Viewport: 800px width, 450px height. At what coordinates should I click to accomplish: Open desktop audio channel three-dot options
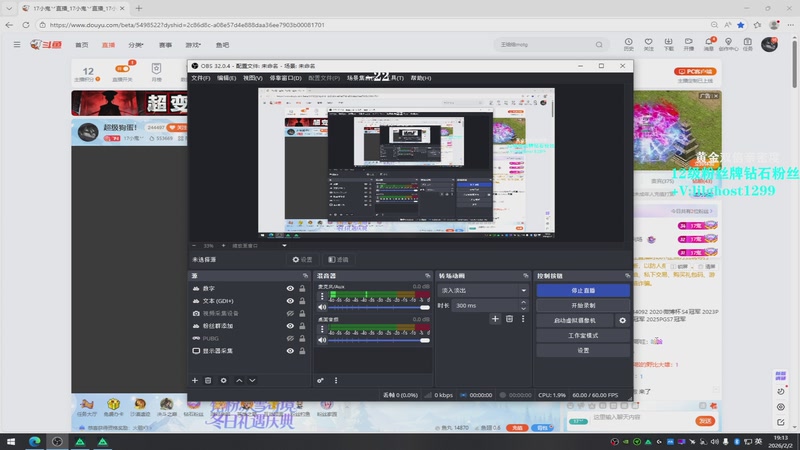pos(322,329)
